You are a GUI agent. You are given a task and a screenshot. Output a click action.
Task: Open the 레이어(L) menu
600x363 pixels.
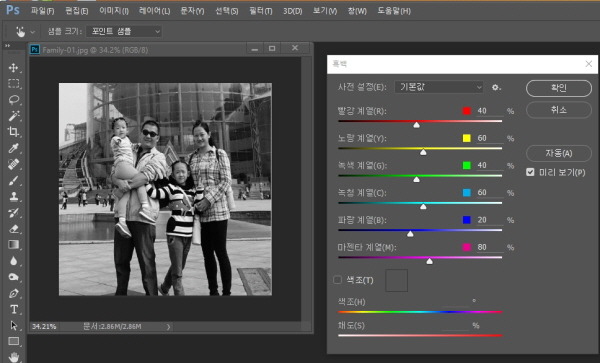pos(155,11)
